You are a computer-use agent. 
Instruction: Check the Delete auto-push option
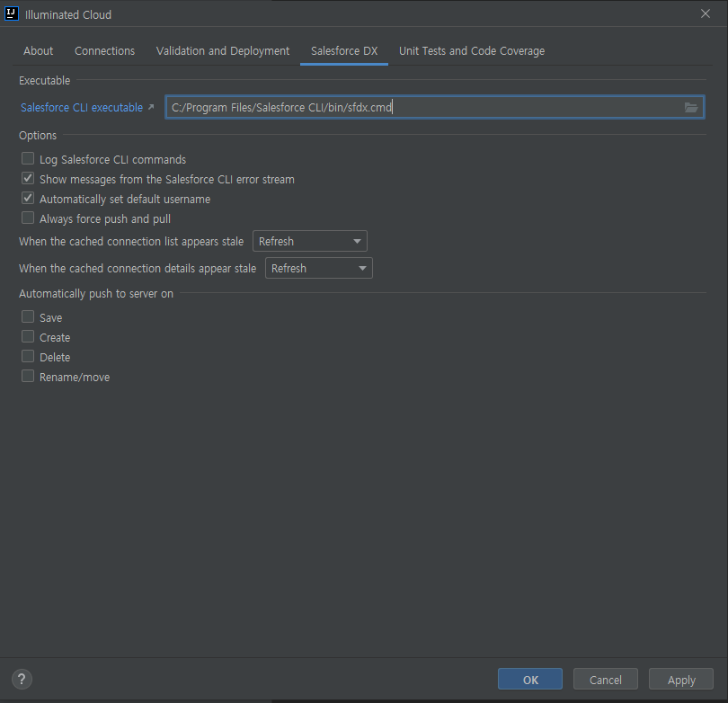coord(28,357)
